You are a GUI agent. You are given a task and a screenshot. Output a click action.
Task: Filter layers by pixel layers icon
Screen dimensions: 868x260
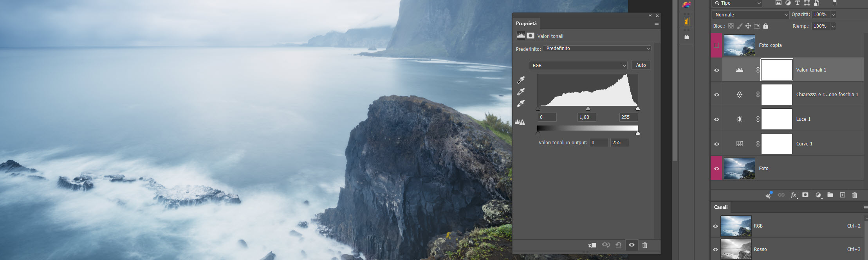click(778, 3)
